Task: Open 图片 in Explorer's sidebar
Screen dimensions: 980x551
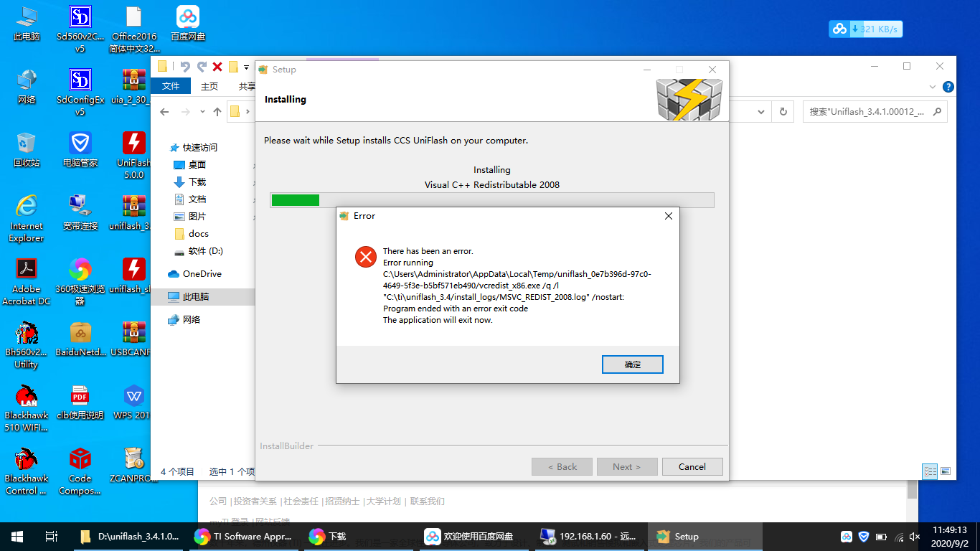Action: click(x=190, y=217)
